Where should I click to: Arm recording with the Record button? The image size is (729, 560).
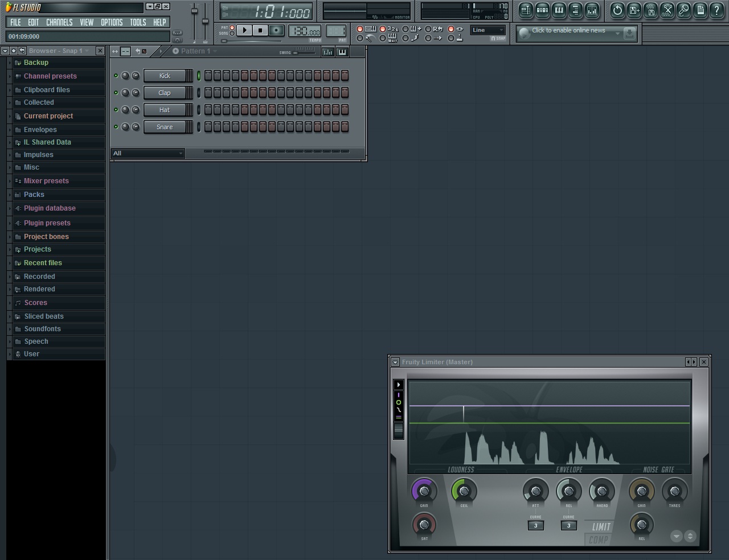point(276,30)
